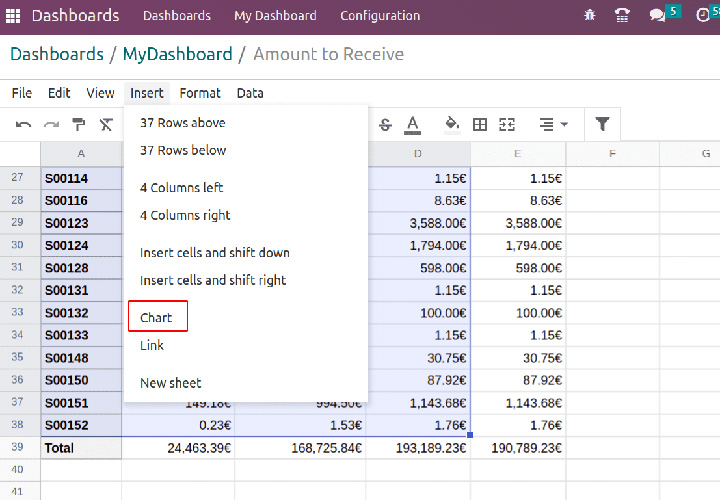Click the Undo arrow icon
720x500 pixels.
(x=23, y=124)
